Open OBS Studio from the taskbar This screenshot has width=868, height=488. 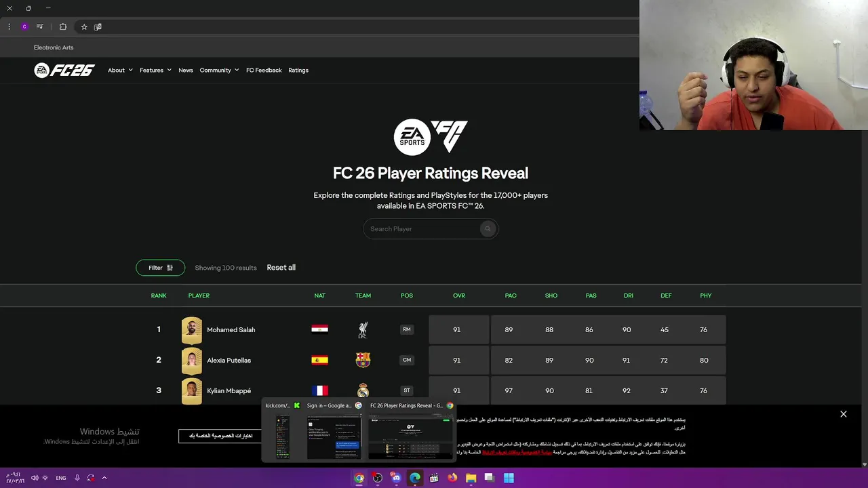pos(378,478)
